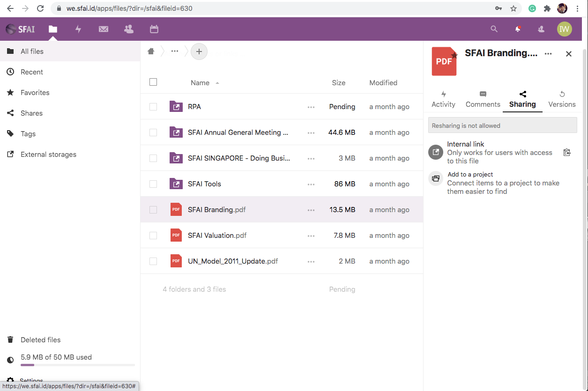This screenshot has width=588, height=391.
Task: Close the details sidebar
Action: [x=569, y=54]
